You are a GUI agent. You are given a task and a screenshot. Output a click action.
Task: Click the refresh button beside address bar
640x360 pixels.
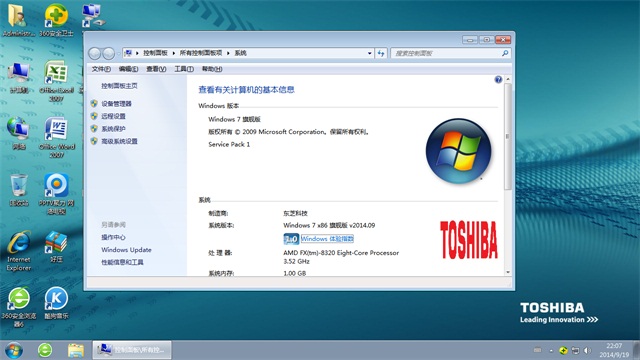381,53
